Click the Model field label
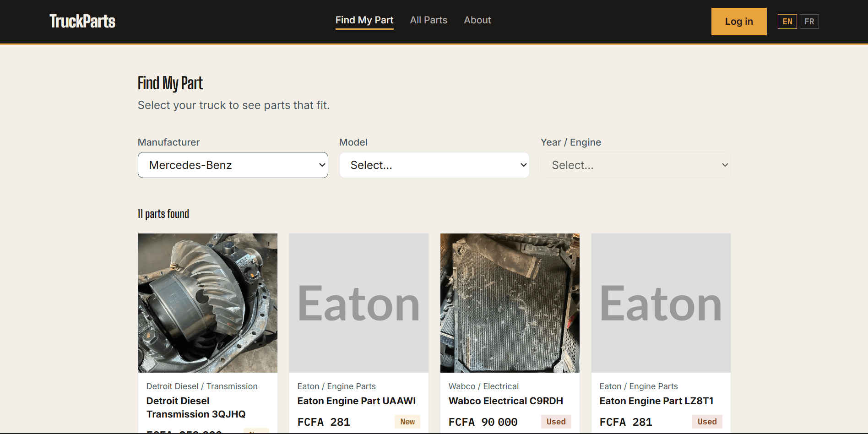Screen dimensions: 868x434 (353, 142)
